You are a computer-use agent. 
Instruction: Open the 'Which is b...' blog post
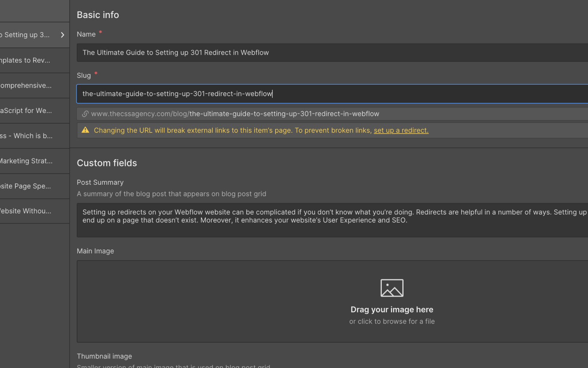(x=29, y=135)
